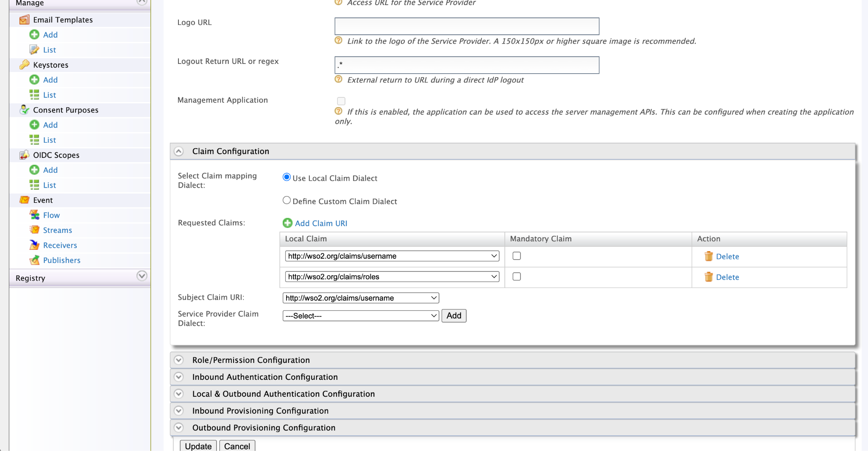This screenshot has height=451, width=868.
Task: Tick Mandatory Claim for the roles claim
Action: [x=517, y=277]
